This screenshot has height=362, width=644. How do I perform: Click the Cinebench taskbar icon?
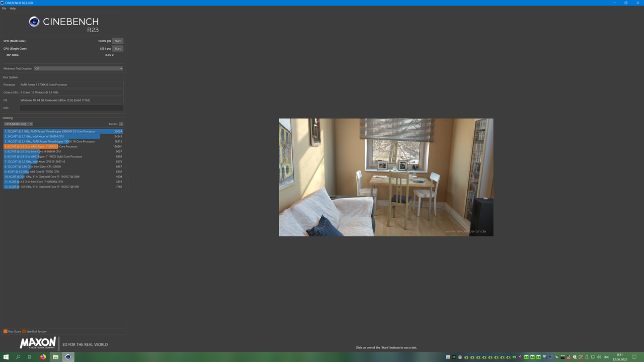pyautogui.click(x=68, y=357)
